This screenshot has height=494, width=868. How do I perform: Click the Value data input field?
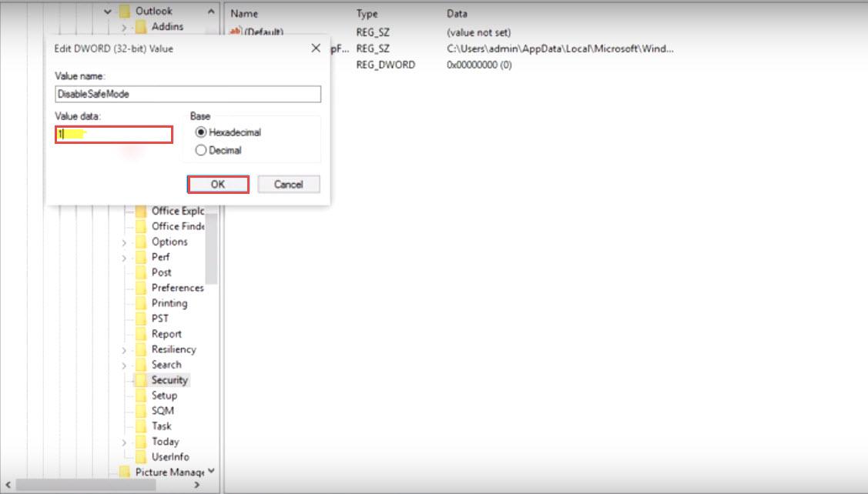[114, 134]
